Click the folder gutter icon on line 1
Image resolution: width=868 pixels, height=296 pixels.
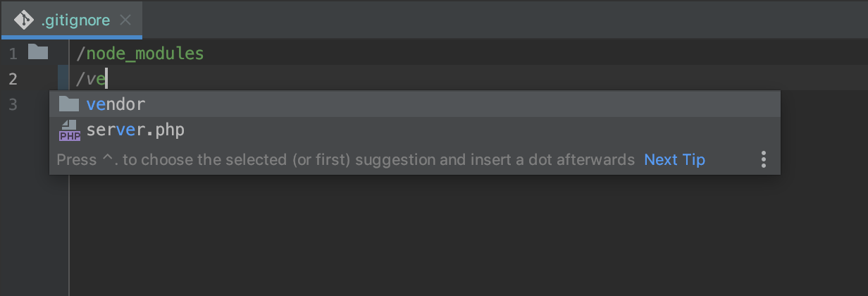(x=37, y=51)
